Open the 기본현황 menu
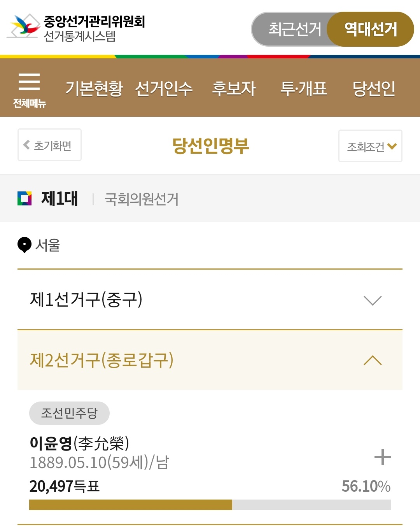The image size is (420, 526). coord(94,89)
